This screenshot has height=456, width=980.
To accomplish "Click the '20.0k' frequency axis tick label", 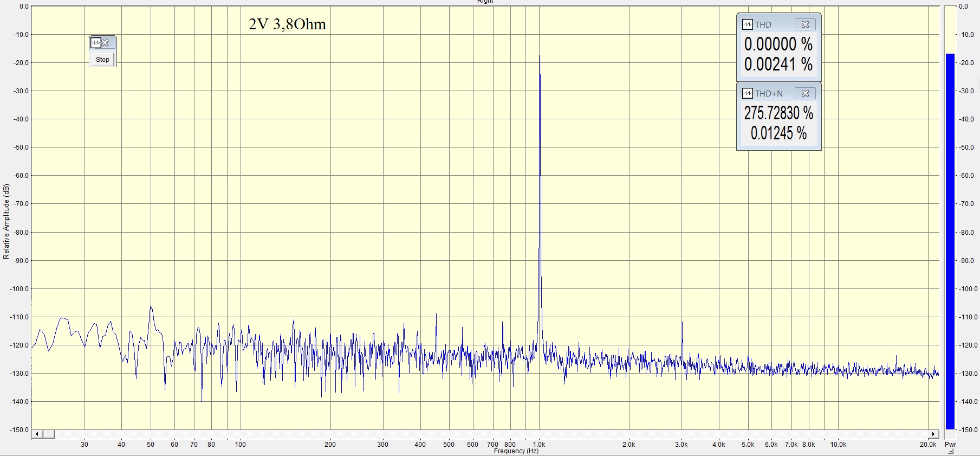I will click(928, 445).
